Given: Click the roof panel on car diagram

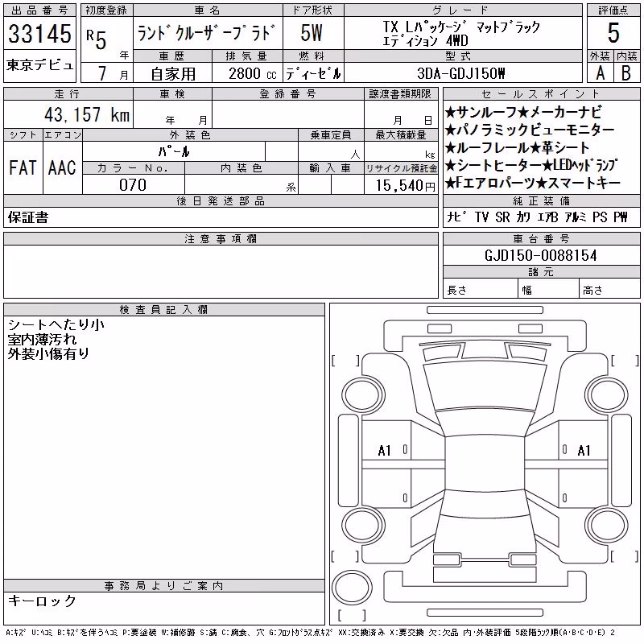Looking at the screenshot, I should tap(485, 464).
